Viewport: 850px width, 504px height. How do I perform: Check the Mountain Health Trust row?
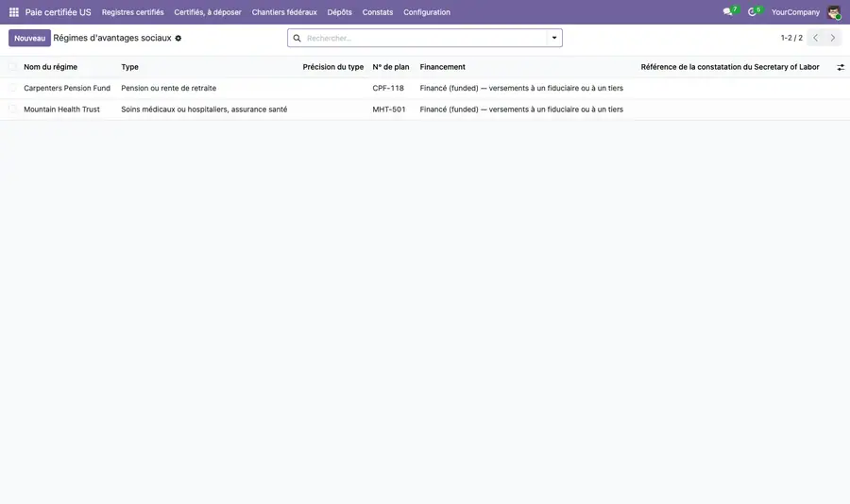click(x=12, y=109)
